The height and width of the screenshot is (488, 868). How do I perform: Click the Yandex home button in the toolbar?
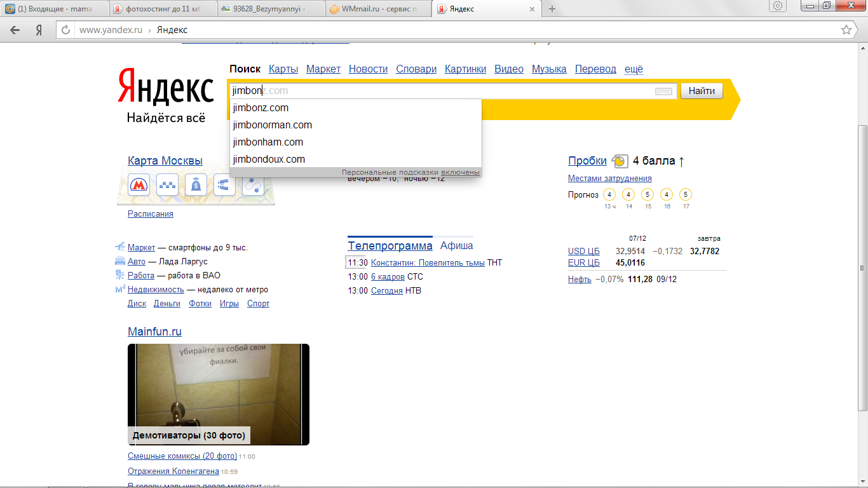coord(39,30)
